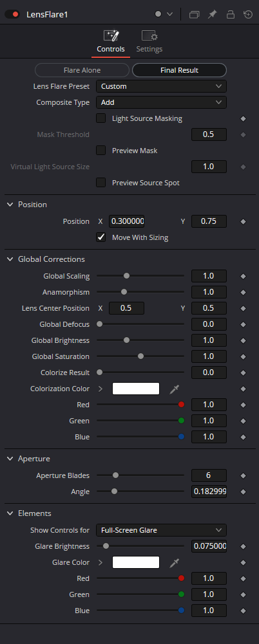Click the versions icon in the header

[x=194, y=14]
